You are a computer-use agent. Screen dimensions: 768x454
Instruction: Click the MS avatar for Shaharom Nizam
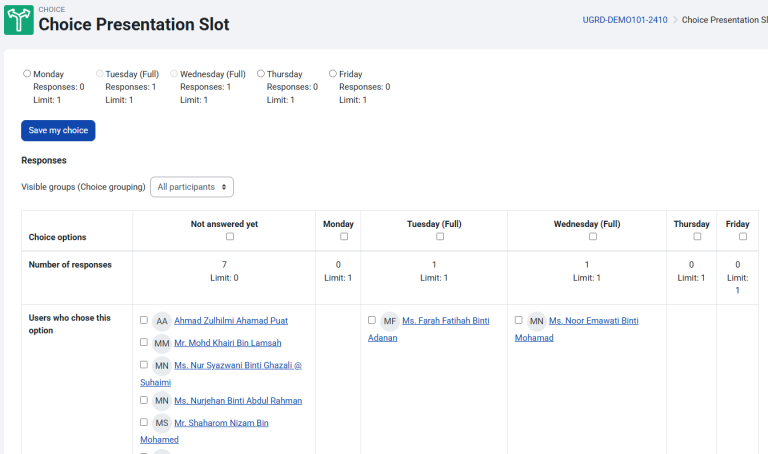[162, 423]
